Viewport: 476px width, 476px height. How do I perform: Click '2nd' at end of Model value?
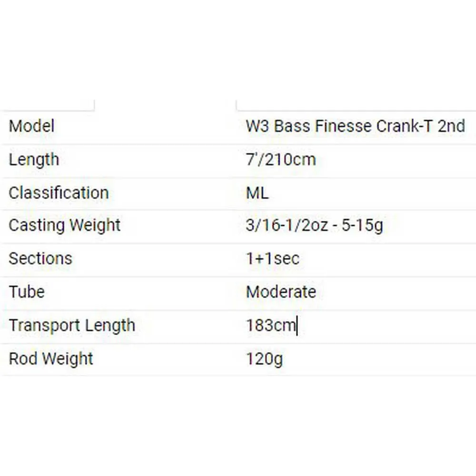click(451, 126)
